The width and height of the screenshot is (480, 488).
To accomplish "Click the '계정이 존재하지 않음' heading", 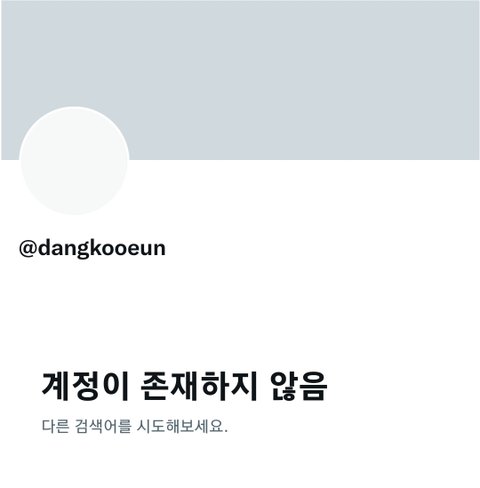I will pyautogui.click(x=184, y=386).
